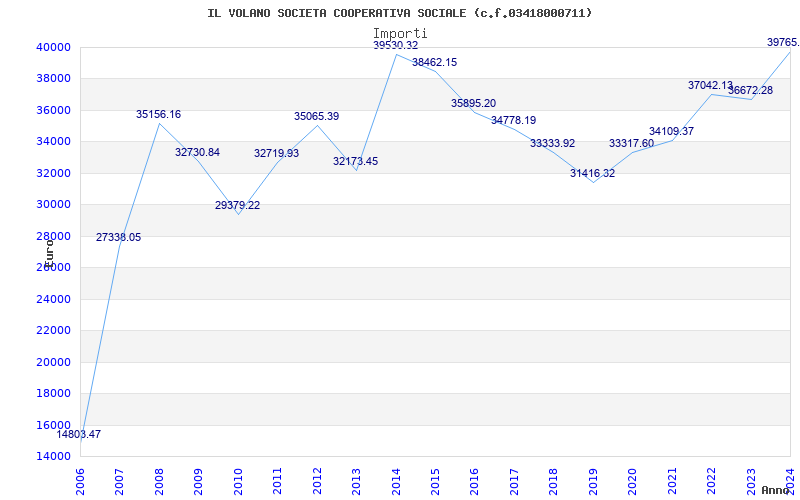Select the 27338.05 data label
This screenshot has height=500, width=800.
click(118, 237)
